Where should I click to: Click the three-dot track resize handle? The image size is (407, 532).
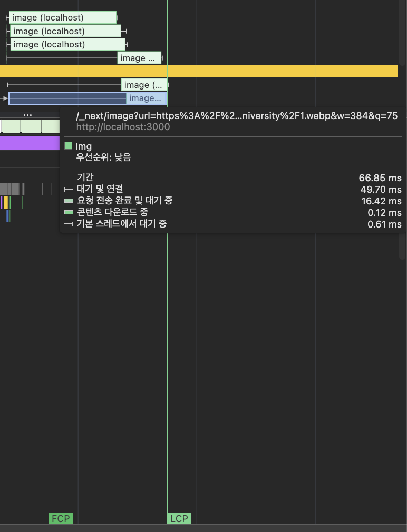(27, 114)
